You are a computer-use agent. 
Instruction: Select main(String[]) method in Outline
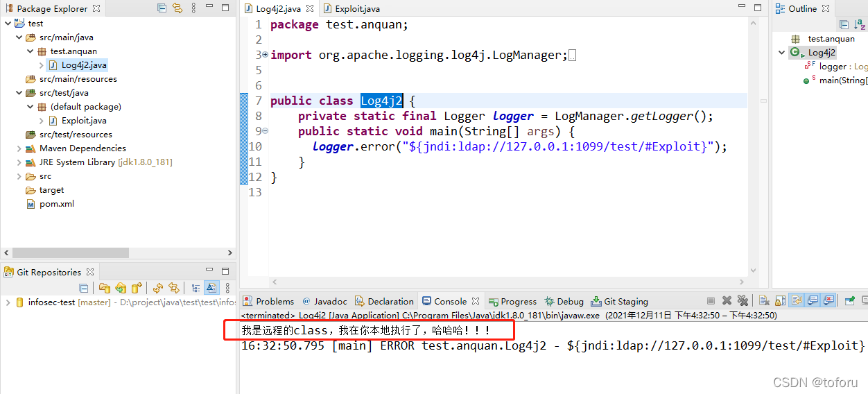(x=835, y=80)
